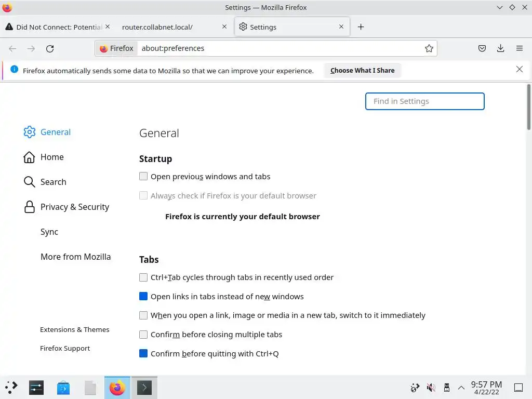
Task: Open the Search settings category
Action: (x=45, y=182)
